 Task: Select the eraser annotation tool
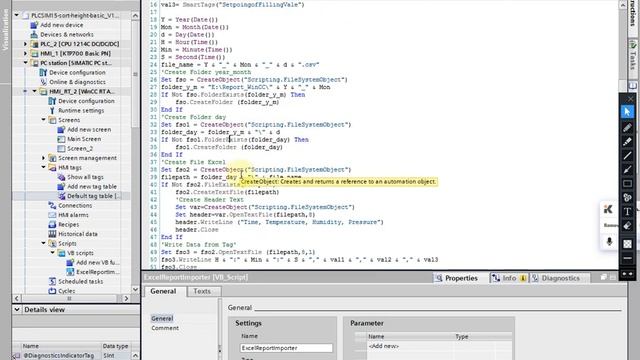click(627, 226)
